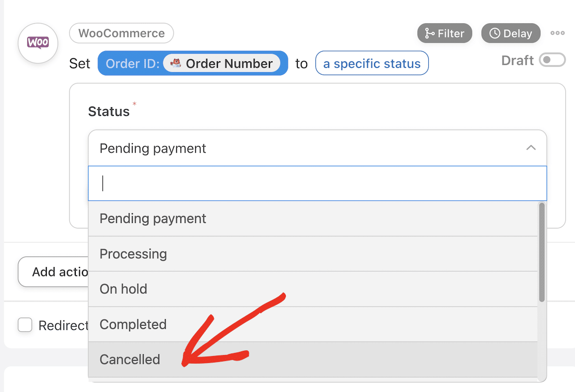Click the WooCommerce logo icon
Screen dimensions: 575x392
click(38, 43)
